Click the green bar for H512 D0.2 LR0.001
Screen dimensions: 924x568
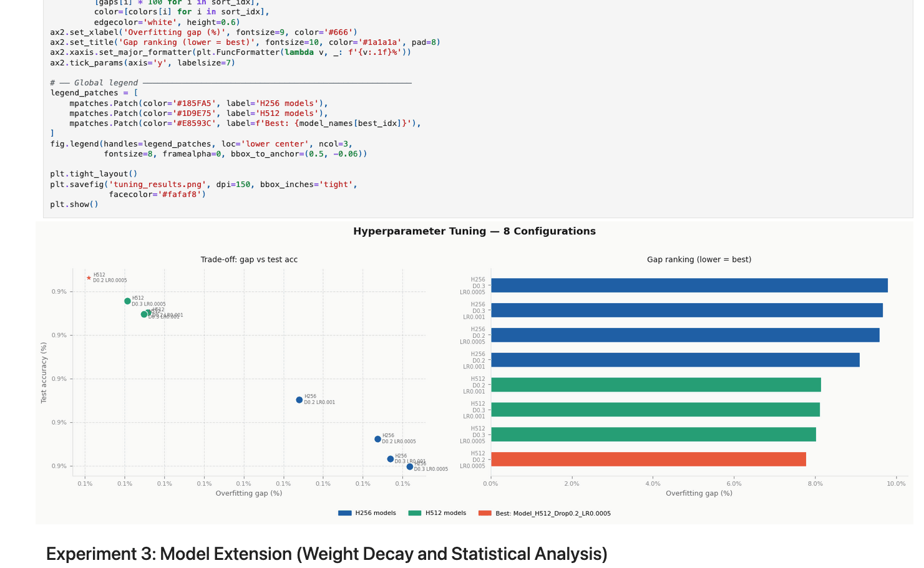[656, 385]
